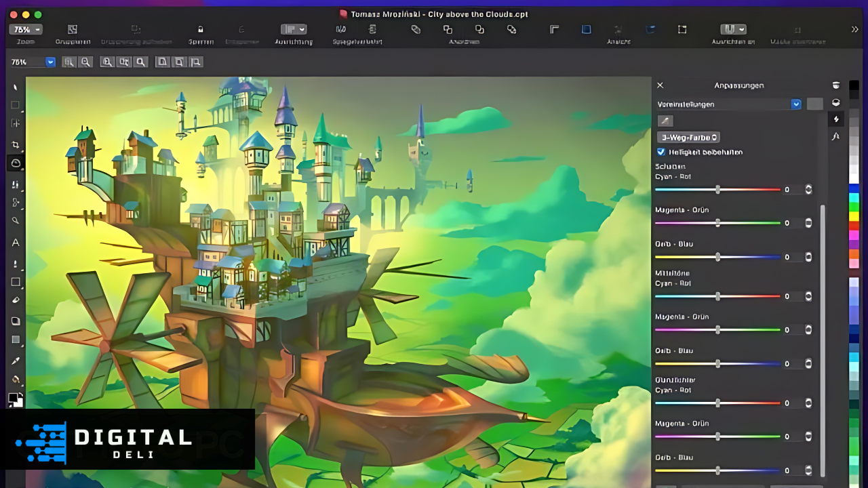Open the 3-Weg-Farbe mode dropdown
Image resolution: width=868 pixels, height=488 pixels.
[x=688, y=138]
